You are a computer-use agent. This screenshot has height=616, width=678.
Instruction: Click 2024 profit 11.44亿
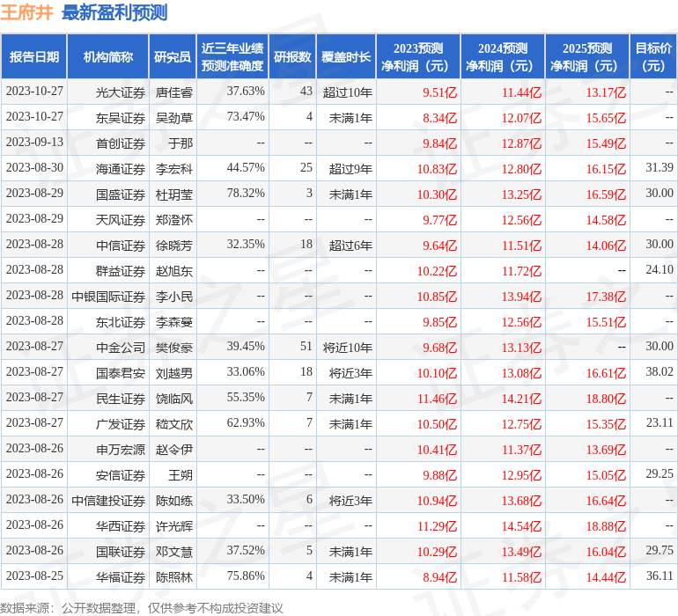521,92
